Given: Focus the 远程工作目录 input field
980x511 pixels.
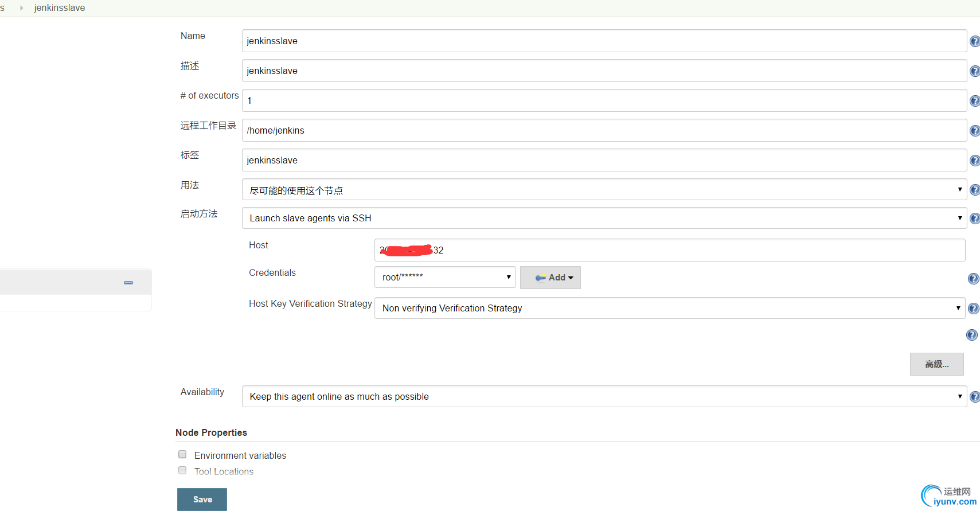Looking at the screenshot, I should (604, 130).
